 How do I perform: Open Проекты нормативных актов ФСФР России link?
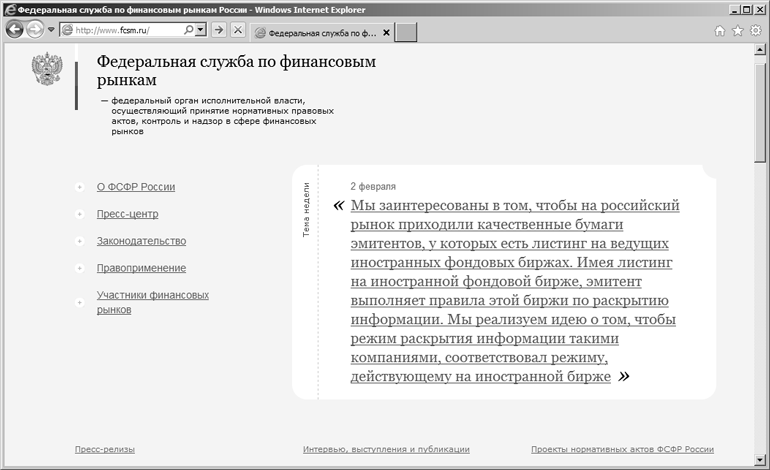[622, 449]
